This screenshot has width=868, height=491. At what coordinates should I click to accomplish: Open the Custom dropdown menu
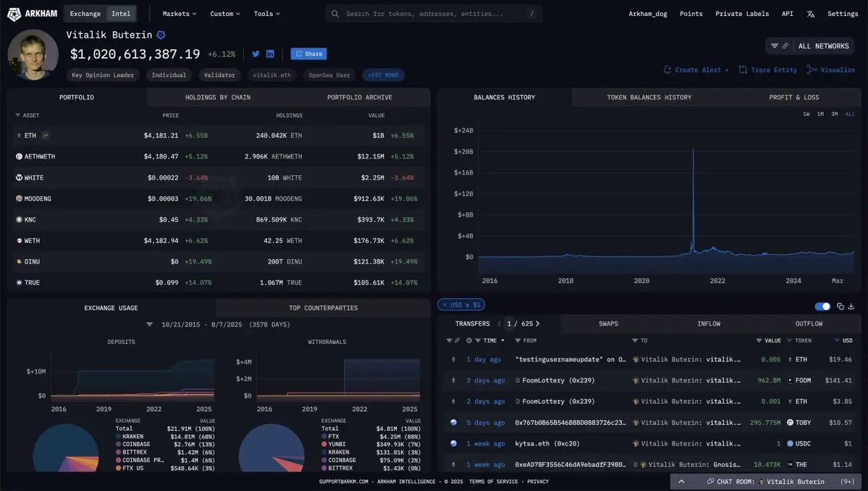224,14
